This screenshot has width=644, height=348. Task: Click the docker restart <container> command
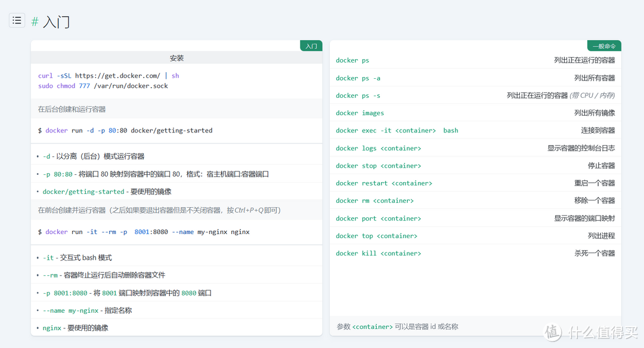pos(384,183)
